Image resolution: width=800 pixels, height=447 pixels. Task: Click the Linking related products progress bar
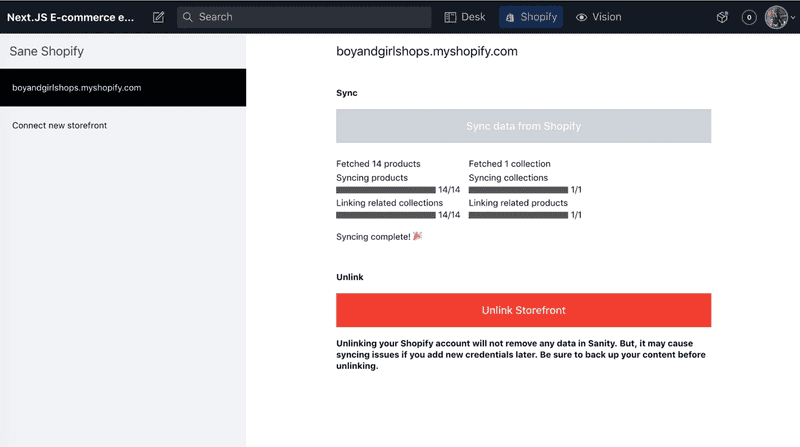[x=518, y=215]
